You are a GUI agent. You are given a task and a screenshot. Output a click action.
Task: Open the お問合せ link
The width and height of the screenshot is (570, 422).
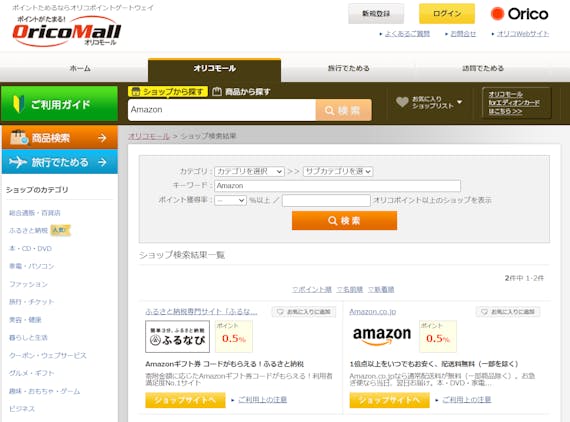point(463,34)
